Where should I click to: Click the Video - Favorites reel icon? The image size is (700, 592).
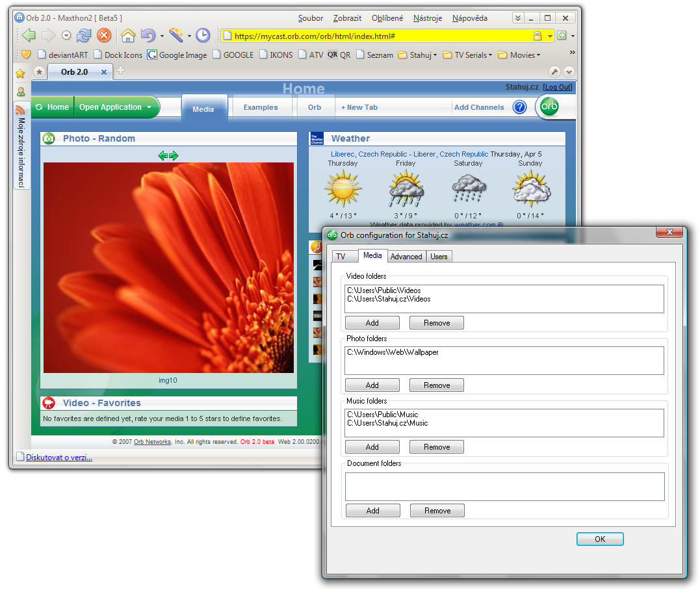click(x=49, y=403)
